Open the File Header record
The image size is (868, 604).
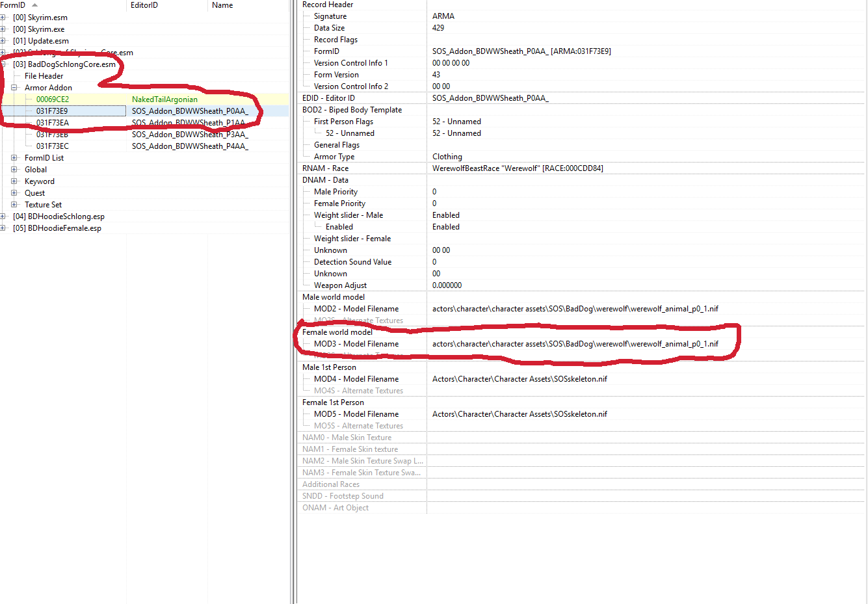click(44, 76)
